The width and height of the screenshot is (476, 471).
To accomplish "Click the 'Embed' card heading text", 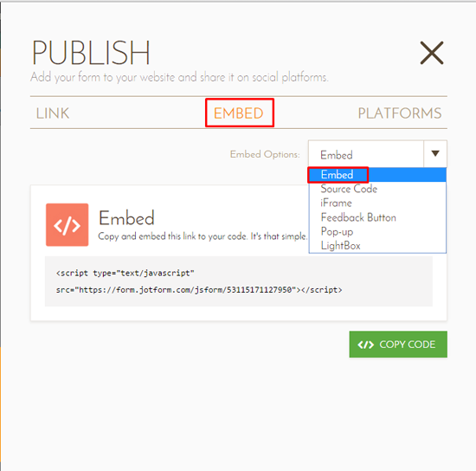I will [x=126, y=218].
